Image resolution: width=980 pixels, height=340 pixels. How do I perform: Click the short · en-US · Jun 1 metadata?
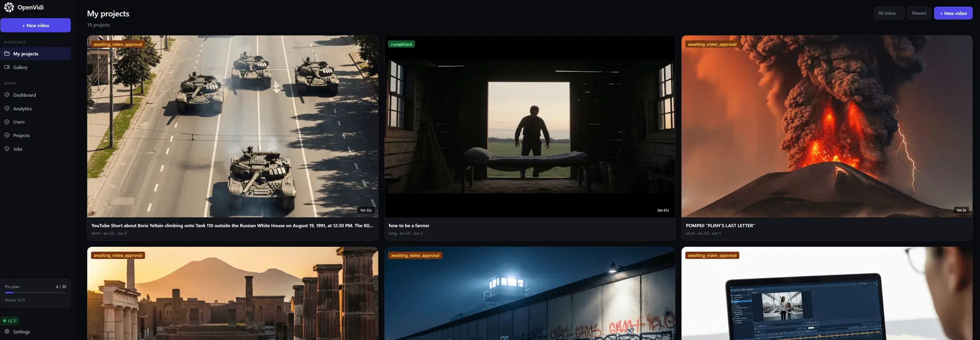(703, 233)
